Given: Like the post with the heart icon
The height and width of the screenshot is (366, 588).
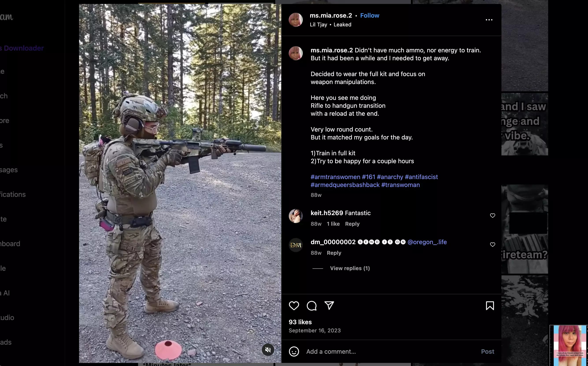Looking at the screenshot, I should coord(294,306).
